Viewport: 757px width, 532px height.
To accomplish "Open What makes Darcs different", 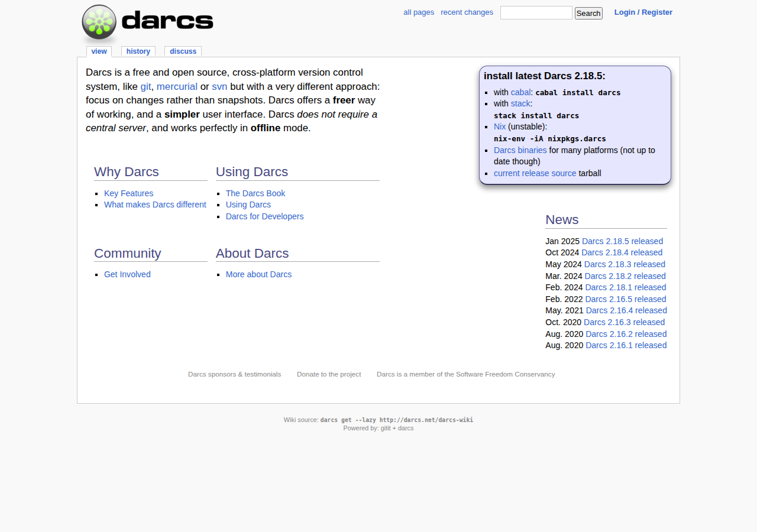I will (x=155, y=205).
